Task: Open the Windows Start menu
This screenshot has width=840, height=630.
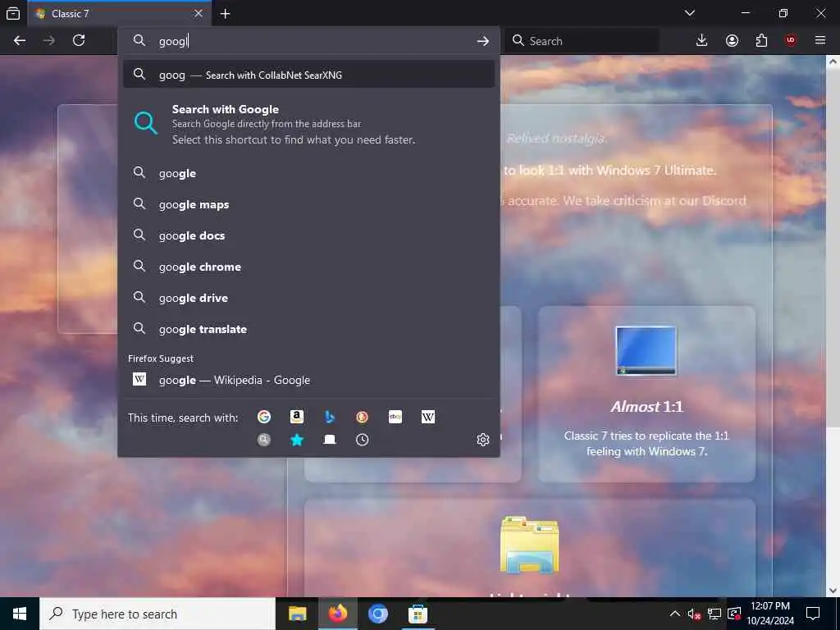Action: pyautogui.click(x=20, y=614)
